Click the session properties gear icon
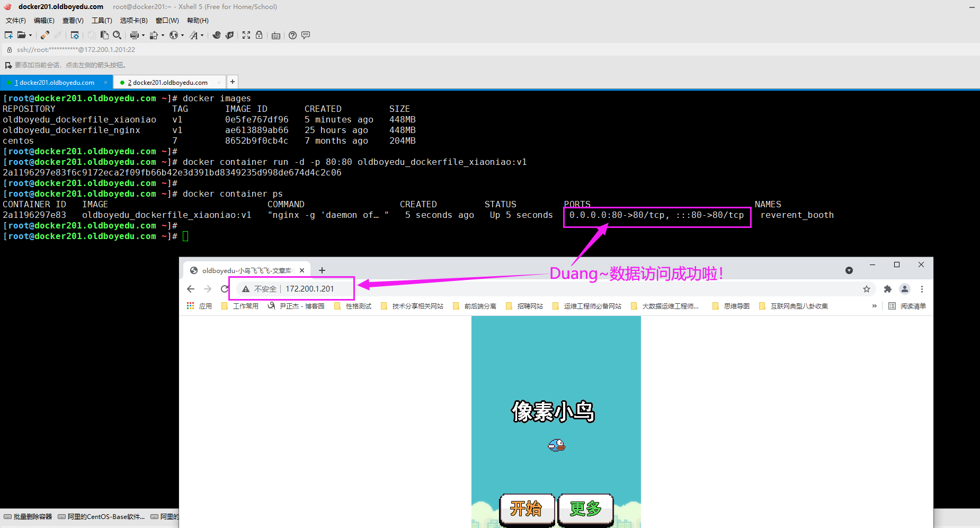 [x=75, y=35]
